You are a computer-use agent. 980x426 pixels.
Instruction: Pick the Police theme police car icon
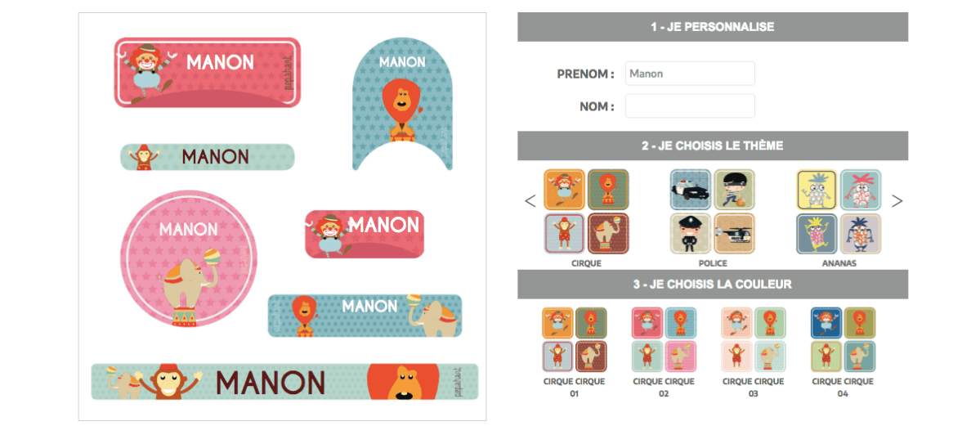click(690, 189)
